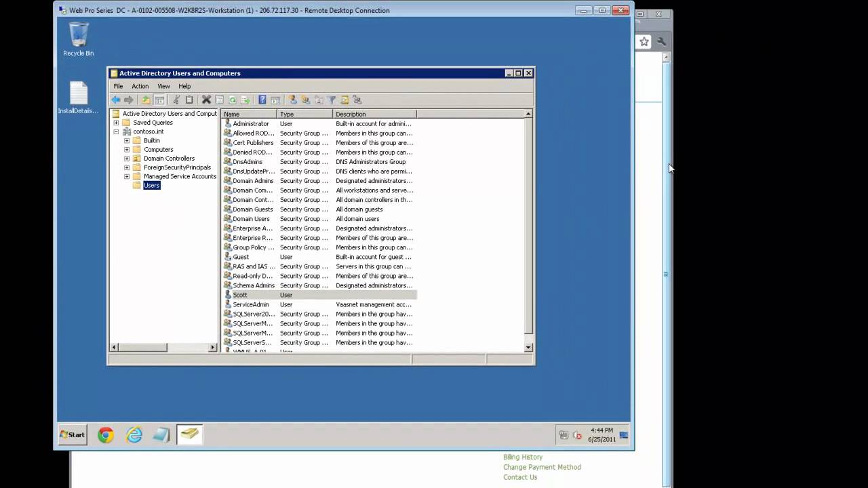The height and width of the screenshot is (488, 868).
Task: Select the Domain Guests group row
Action: tap(319, 209)
